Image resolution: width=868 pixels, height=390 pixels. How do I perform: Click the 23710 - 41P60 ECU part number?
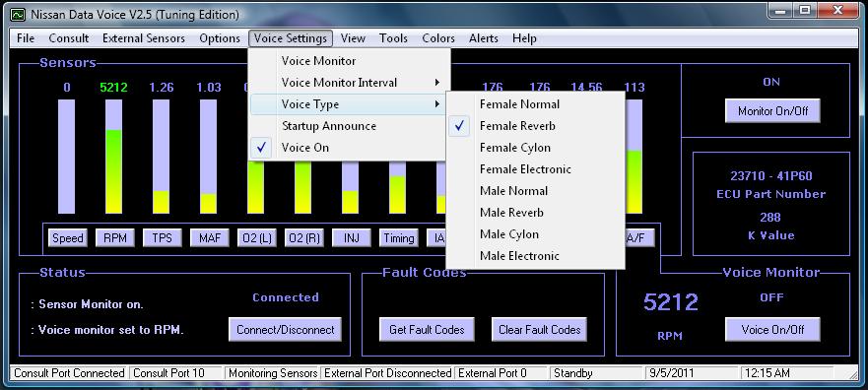[x=771, y=176]
